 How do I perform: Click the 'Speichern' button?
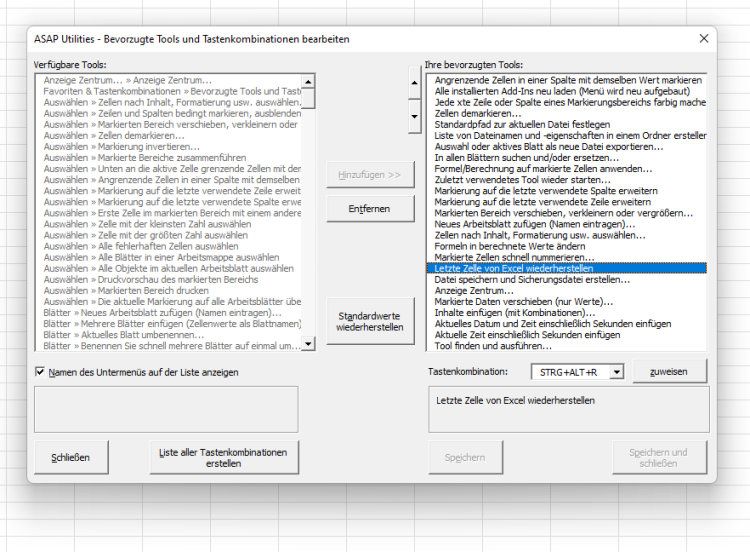(x=465, y=457)
